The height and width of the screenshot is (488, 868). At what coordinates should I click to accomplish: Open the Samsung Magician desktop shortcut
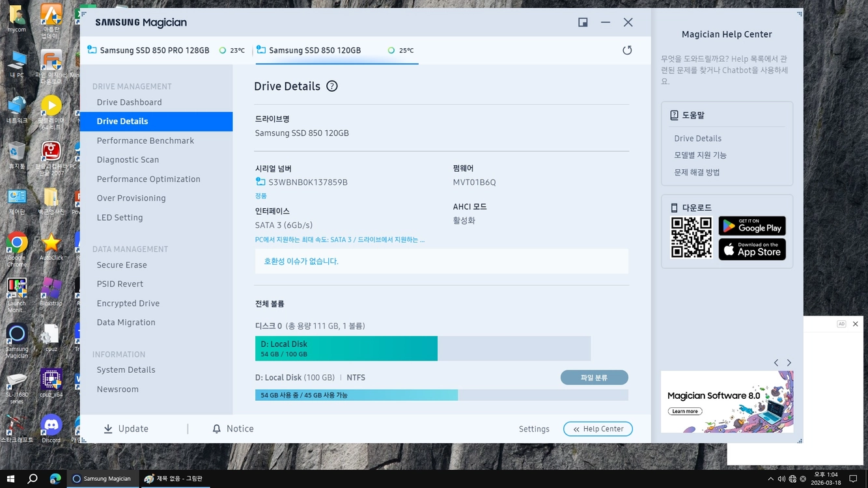point(17,341)
